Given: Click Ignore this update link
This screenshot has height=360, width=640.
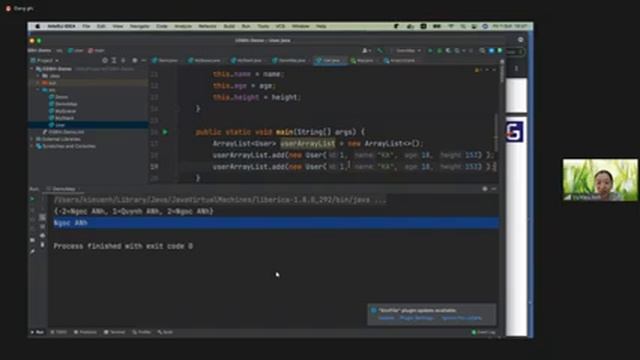Looking at the screenshot, I should [462, 318].
